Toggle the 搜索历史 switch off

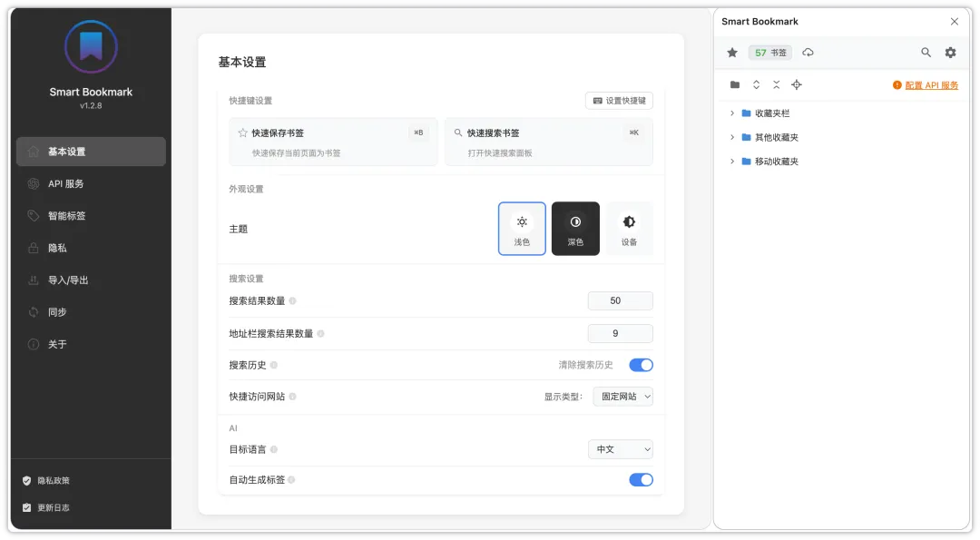(641, 365)
